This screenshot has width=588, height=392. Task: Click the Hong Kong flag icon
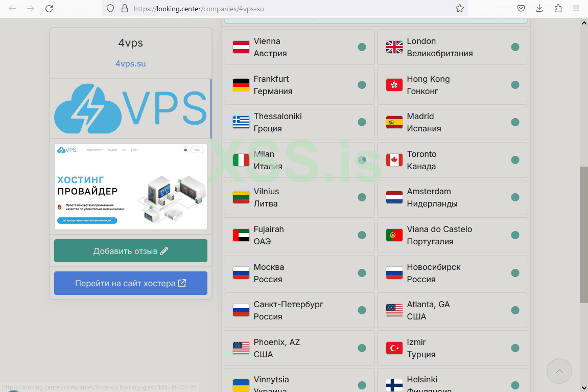(x=394, y=85)
